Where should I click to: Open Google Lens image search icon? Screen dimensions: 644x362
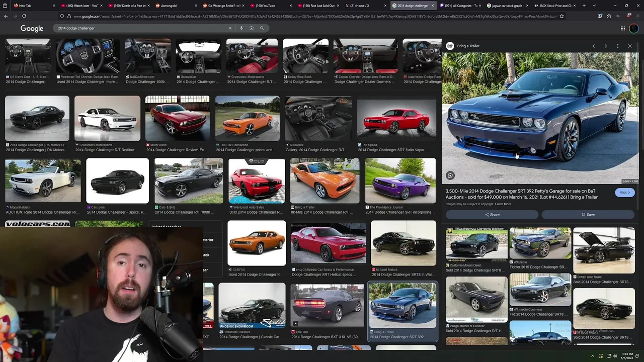click(252, 28)
